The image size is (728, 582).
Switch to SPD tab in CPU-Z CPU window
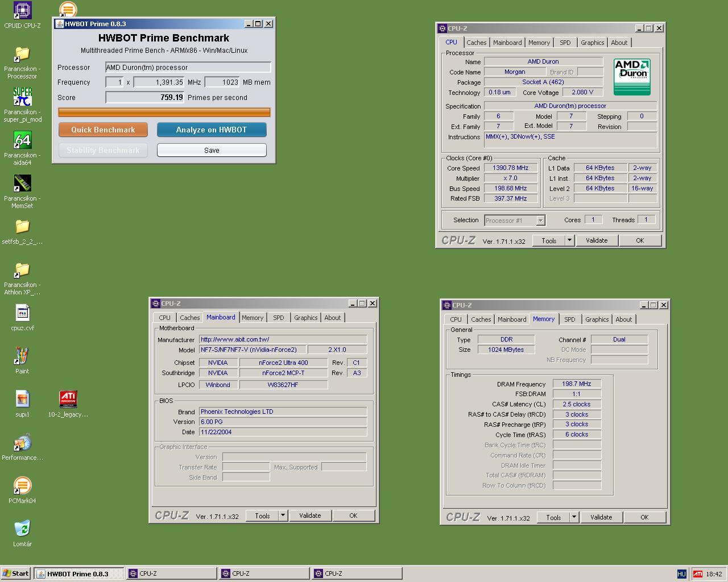(x=565, y=43)
